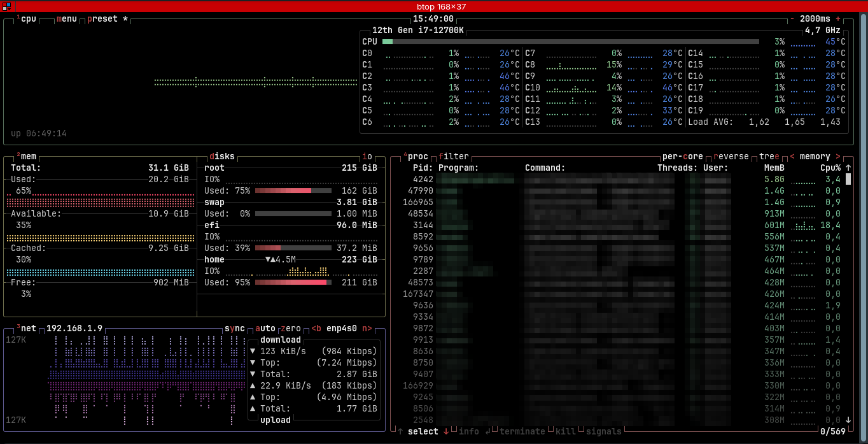Open the process filter field

[454, 157]
